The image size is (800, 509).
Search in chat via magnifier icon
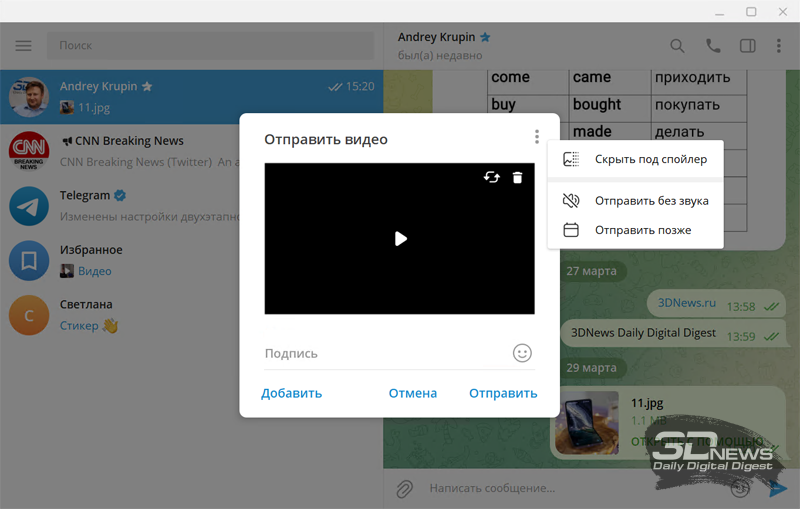click(x=678, y=46)
